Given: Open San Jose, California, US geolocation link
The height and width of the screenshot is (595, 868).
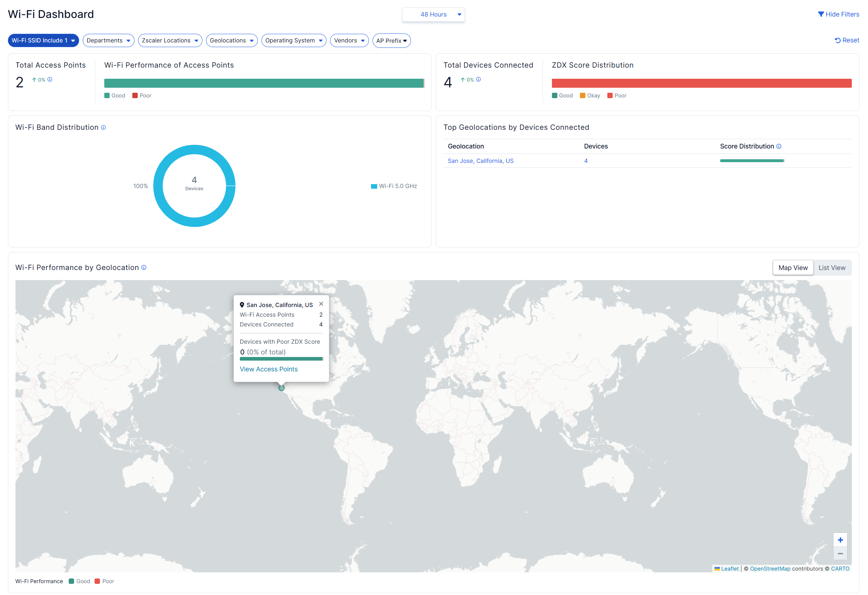Looking at the screenshot, I should (x=480, y=161).
